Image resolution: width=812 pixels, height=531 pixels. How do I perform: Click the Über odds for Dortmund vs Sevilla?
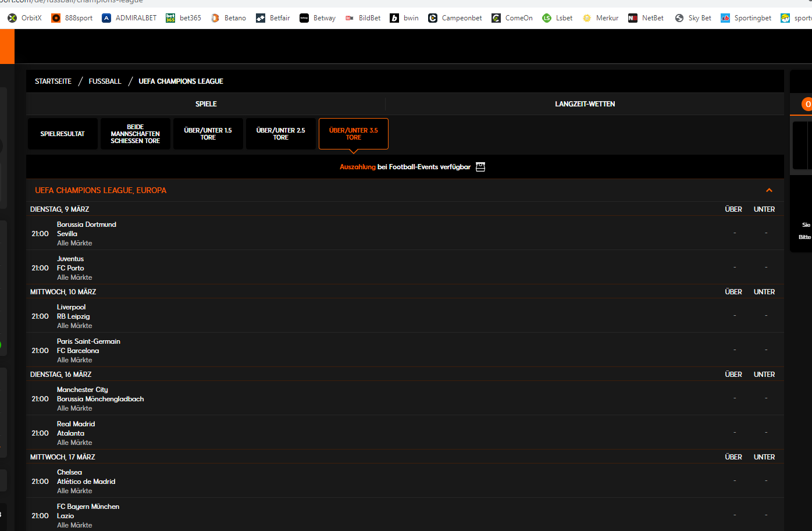tap(735, 233)
